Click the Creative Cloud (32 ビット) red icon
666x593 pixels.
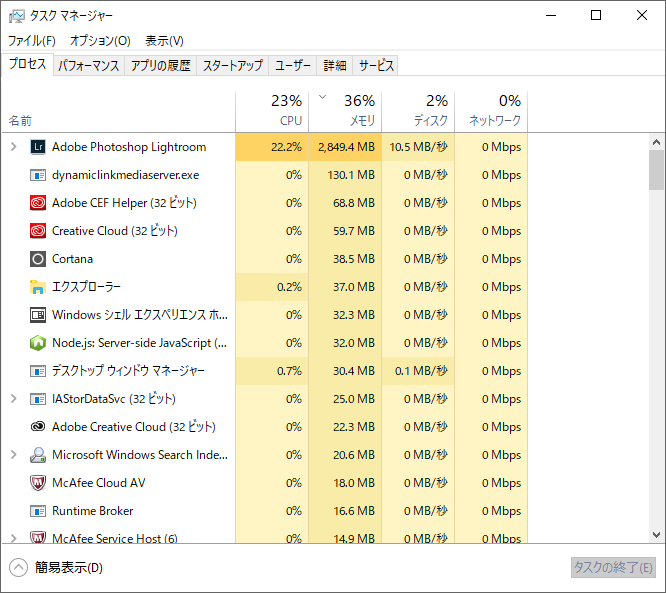(38, 231)
